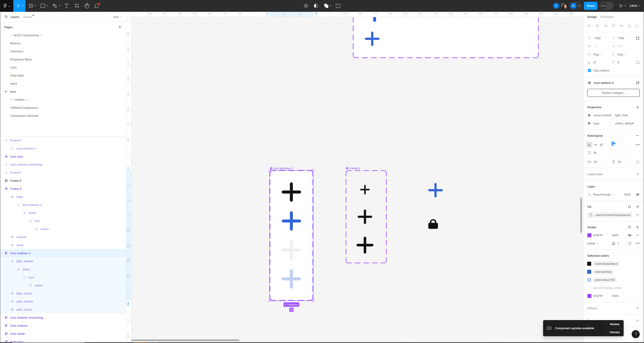
Task: Select the frame tool in top toolbar
Action: 31,6
